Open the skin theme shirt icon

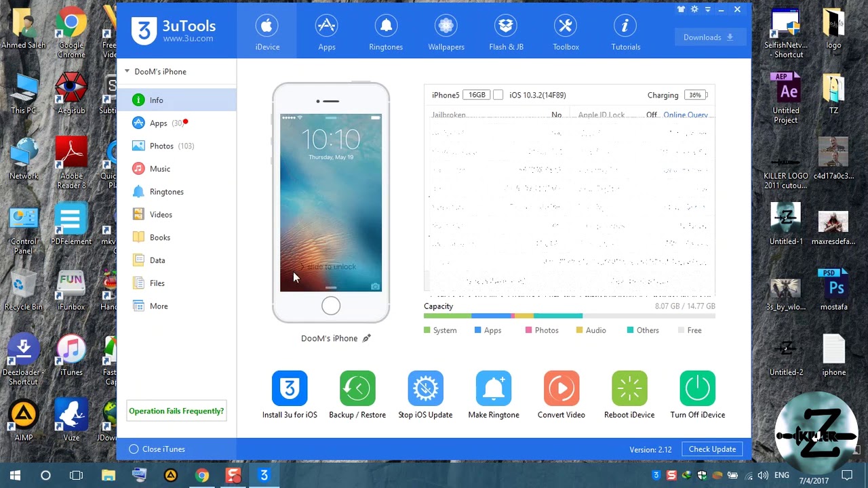(681, 9)
